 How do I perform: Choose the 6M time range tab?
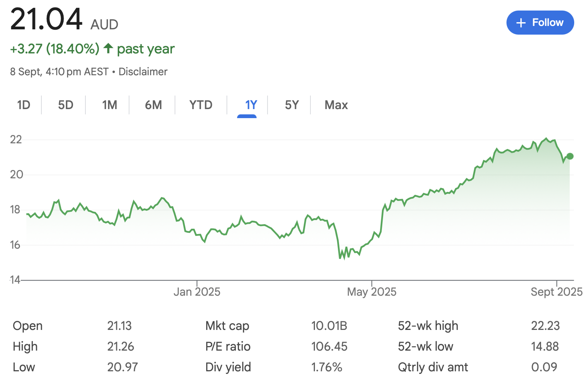coord(153,105)
